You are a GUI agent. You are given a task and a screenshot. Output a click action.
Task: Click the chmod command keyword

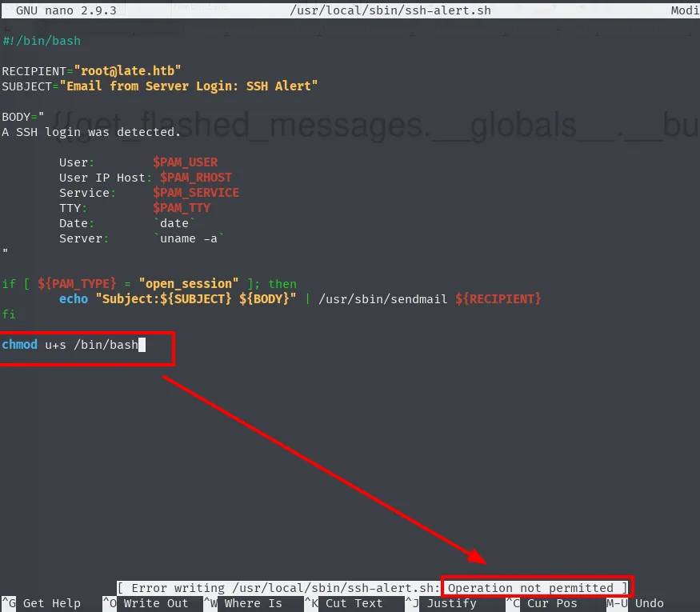click(x=20, y=344)
